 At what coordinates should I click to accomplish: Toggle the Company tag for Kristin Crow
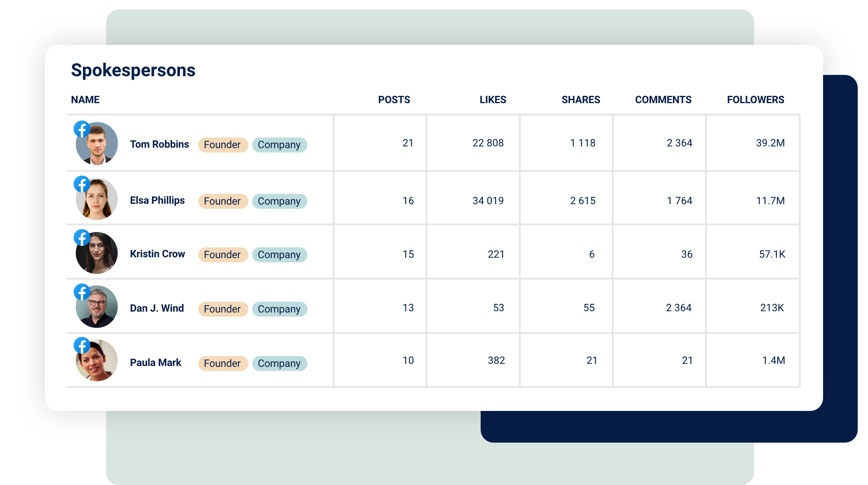click(x=279, y=255)
